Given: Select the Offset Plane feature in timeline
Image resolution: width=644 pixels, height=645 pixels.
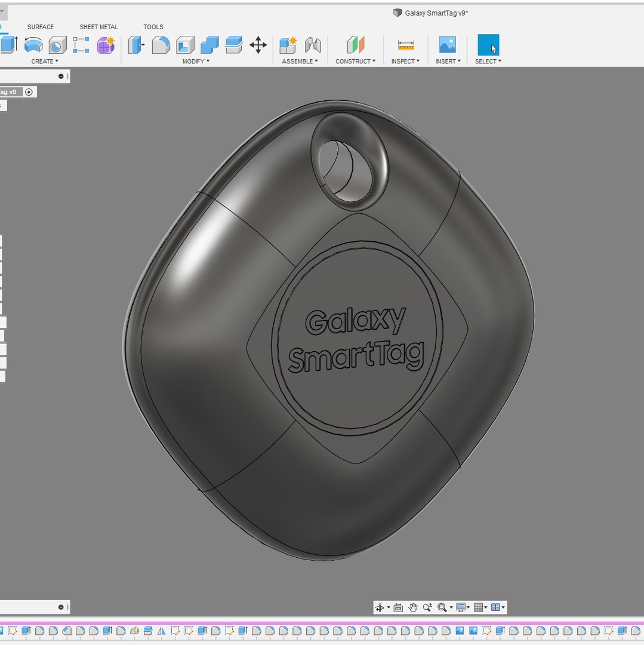Looking at the screenshot, I should (148, 631).
